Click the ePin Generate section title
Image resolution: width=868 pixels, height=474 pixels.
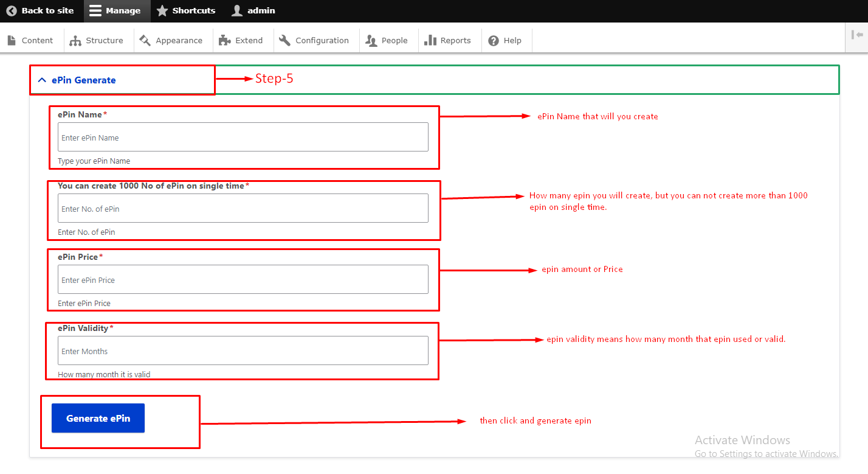pos(83,80)
